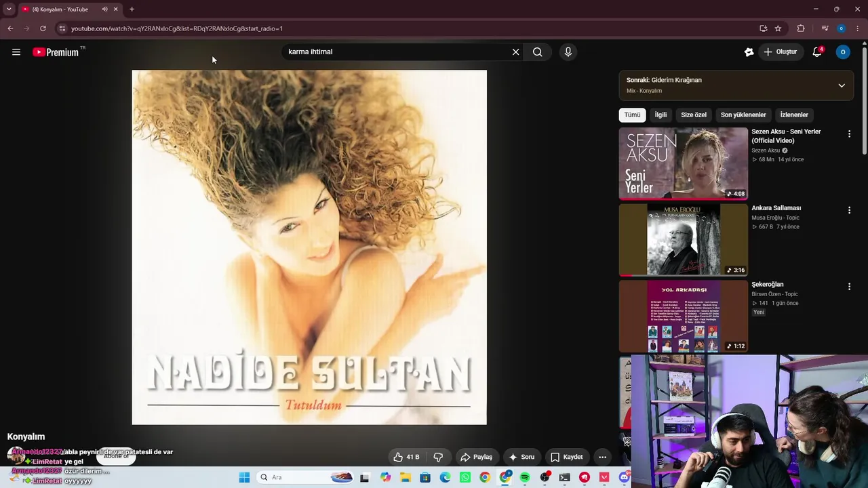Open WhatsApp from the taskbar

coord(465,477)
